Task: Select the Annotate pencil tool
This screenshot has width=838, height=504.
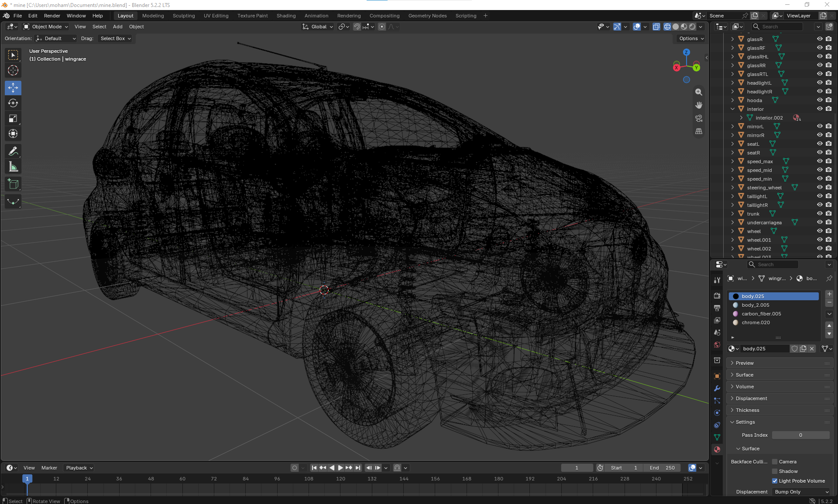Action: tap(13, 151)
